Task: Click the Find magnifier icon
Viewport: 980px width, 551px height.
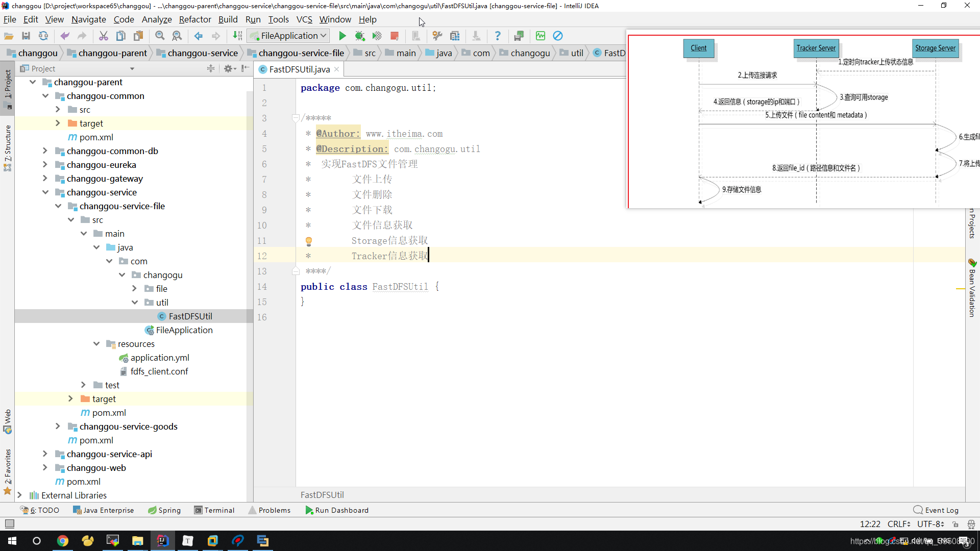Action: (160, 36)
